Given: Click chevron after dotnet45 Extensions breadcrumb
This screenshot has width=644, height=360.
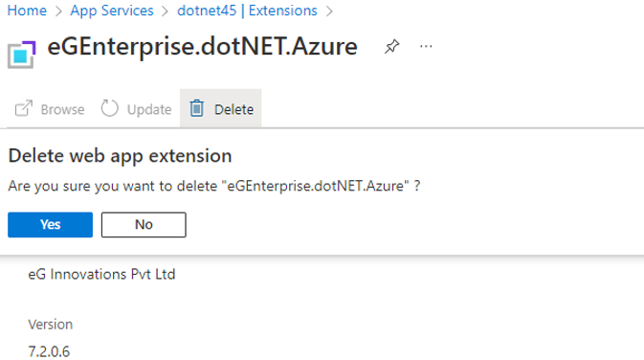Looking at the screenshot, I should click(x=329, y=11).
